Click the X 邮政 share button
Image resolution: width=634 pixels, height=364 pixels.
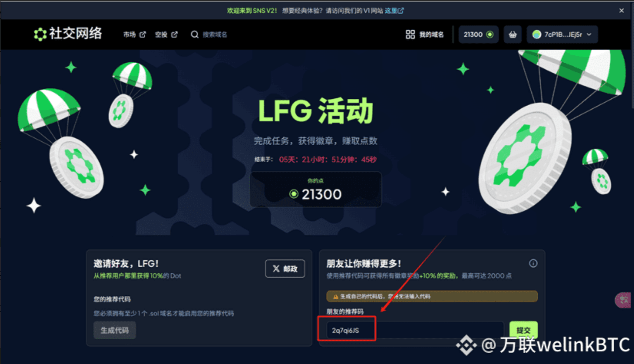pos(285,268)
